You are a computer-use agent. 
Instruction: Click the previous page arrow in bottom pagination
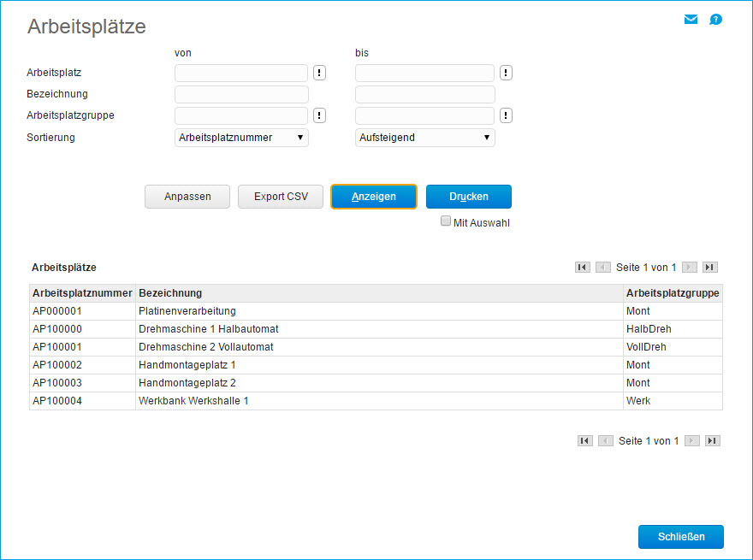[x=605, y=440]
